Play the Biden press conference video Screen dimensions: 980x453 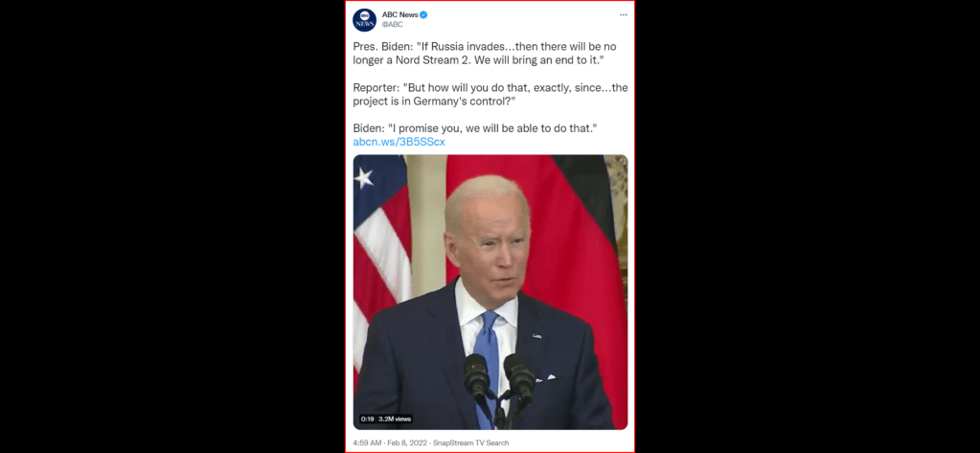(490, 292)
